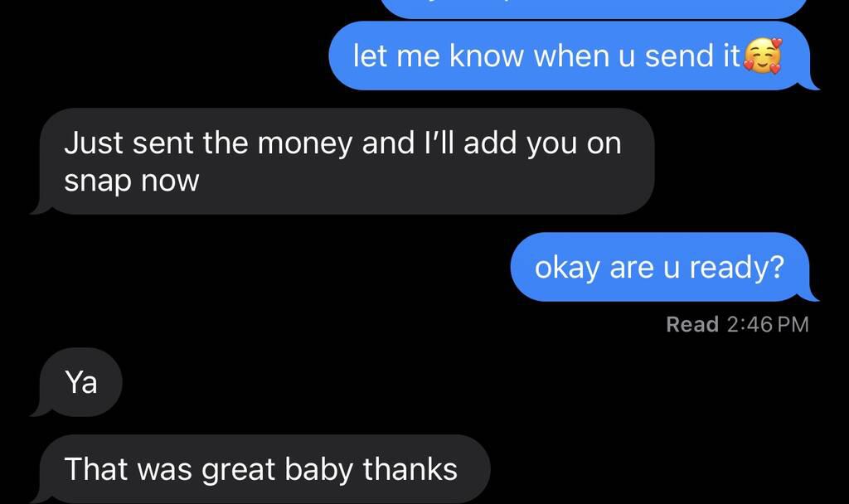Tap the 'Read 2:46 PM' receipt label

click(737, 324)
